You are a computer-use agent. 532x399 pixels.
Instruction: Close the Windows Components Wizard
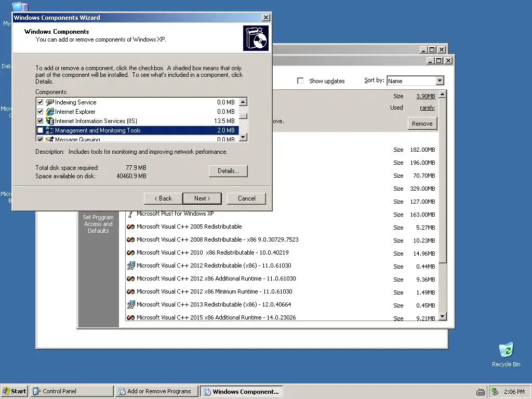pyautogui.click(x=266, y=18)
